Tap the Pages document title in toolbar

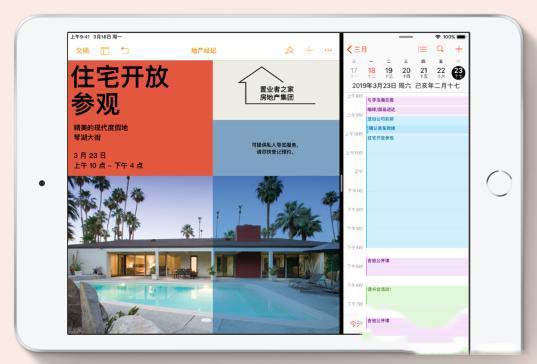pyautogui.click(x=204, y=51)
